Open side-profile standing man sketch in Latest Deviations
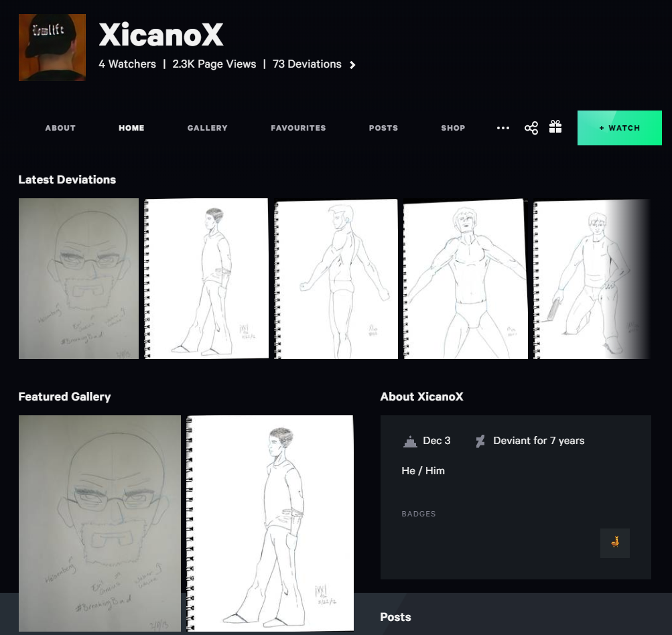 coord(206,279)
